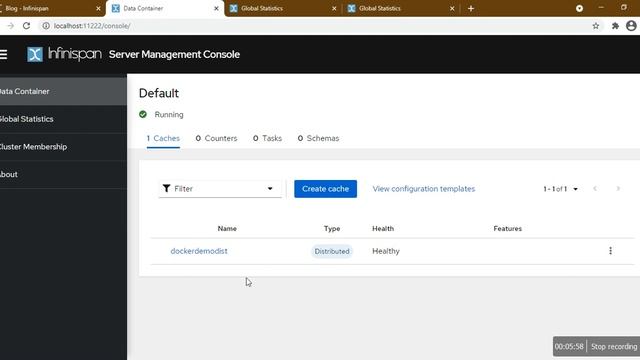Open About from the sidebar
The height and width of the screenshot is (360, 640).
pyautogui.click(x=63, y=174)
